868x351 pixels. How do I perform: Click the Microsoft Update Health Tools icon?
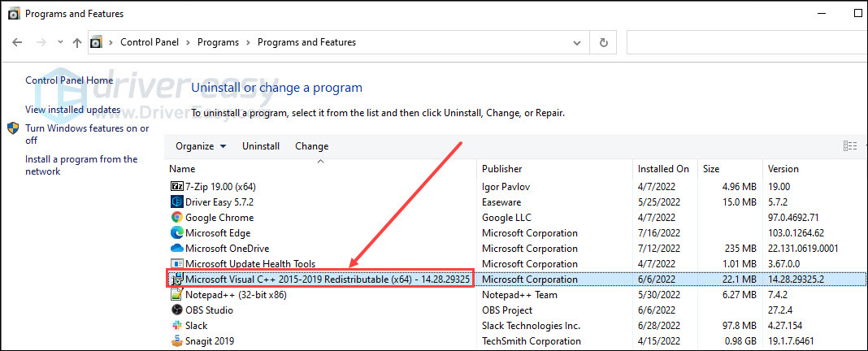click(177, 264)
